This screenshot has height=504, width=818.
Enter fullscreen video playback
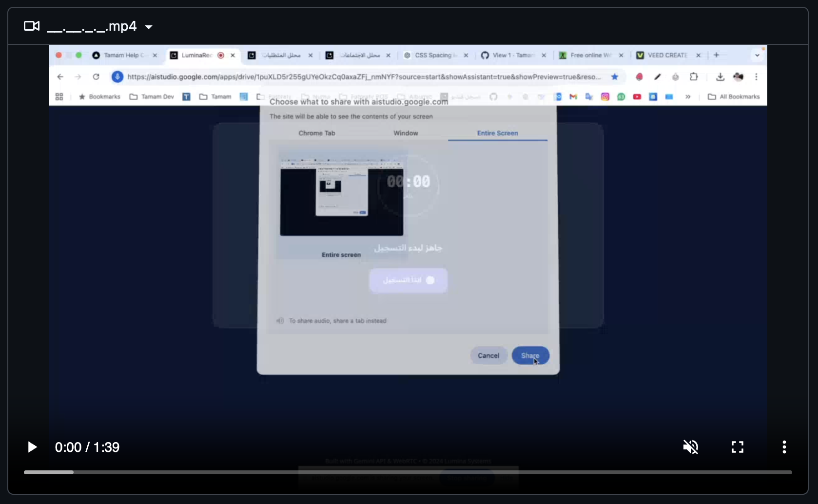(738, 447)
